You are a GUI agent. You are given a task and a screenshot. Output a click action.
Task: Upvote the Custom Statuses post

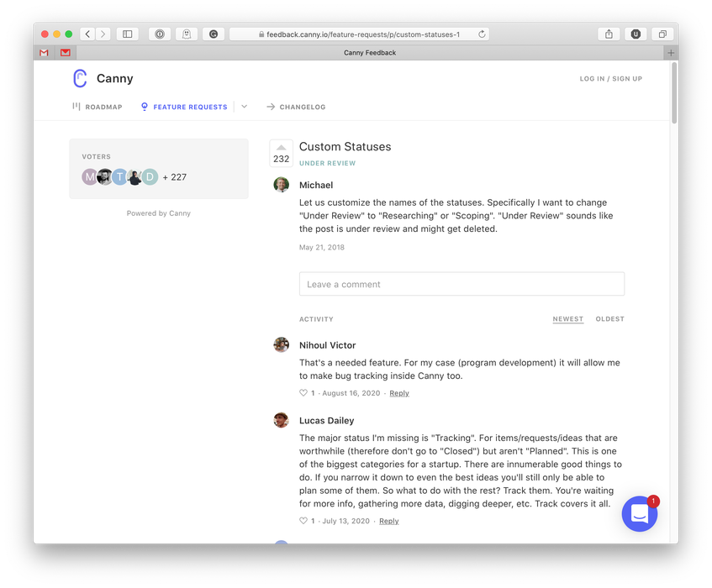tap(281, 154)
